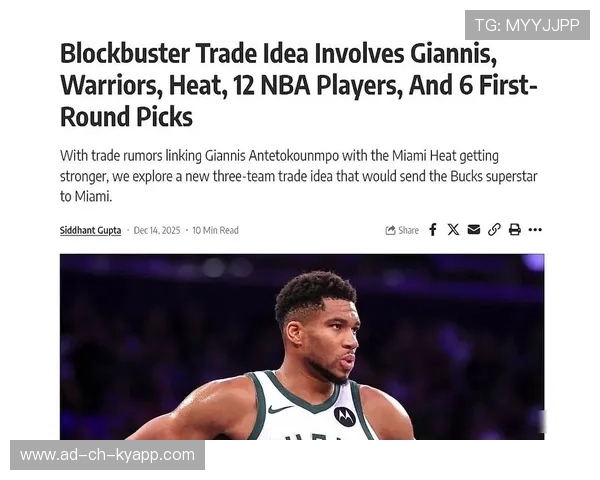Click the 10 Min Read label
Viewport: 600px width, 480px height.
(x=215, y=230)
